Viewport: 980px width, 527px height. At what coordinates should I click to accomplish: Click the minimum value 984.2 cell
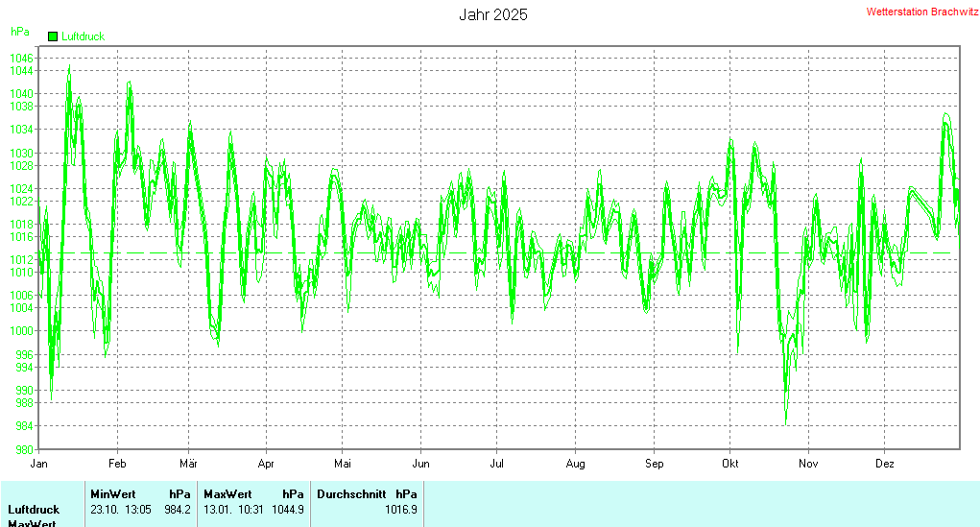coord(178,510)
